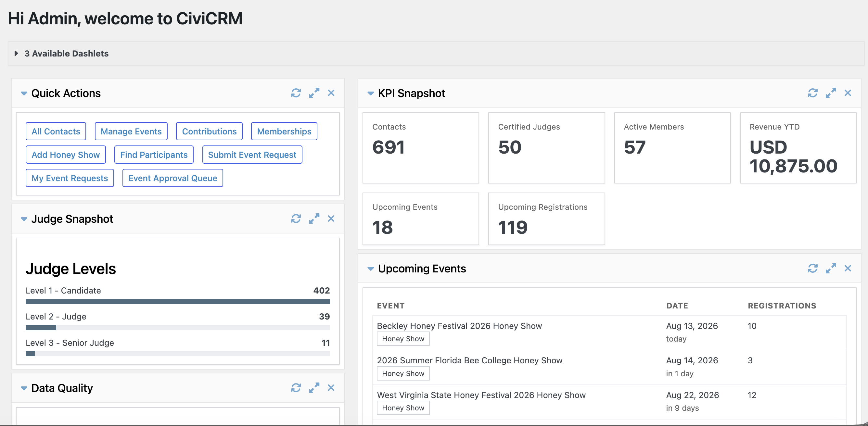Click the Aug 13, 2026 date
Image resolution: width=868 pixels, height=426 pixels.
click(x=692, y=326)
